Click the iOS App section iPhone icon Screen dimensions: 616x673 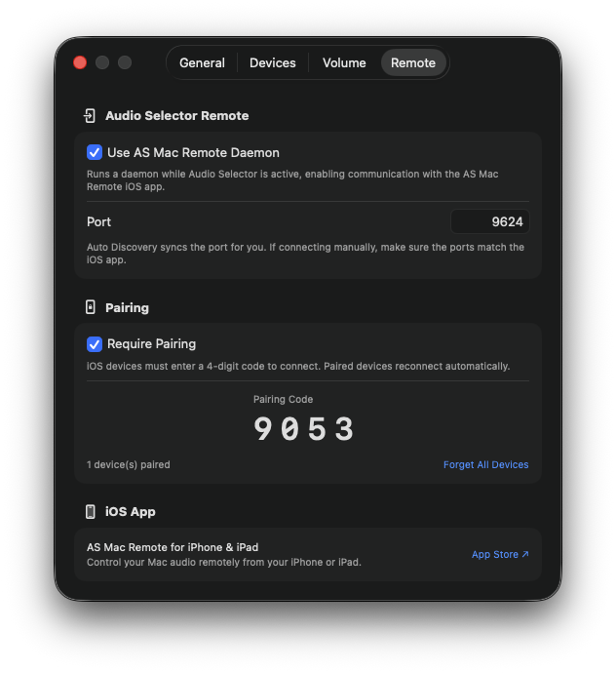coord(90,512)
